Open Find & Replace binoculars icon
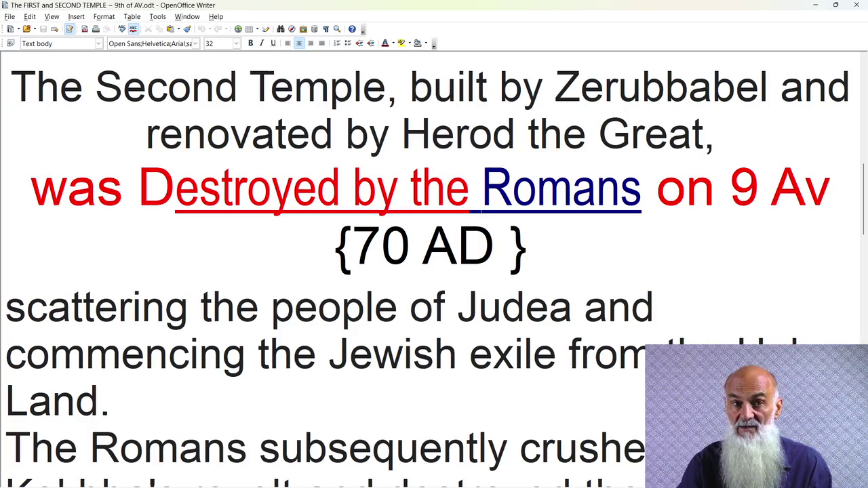Image resolution: width=868 pixels, height=488 pixels. pos(281,29)
